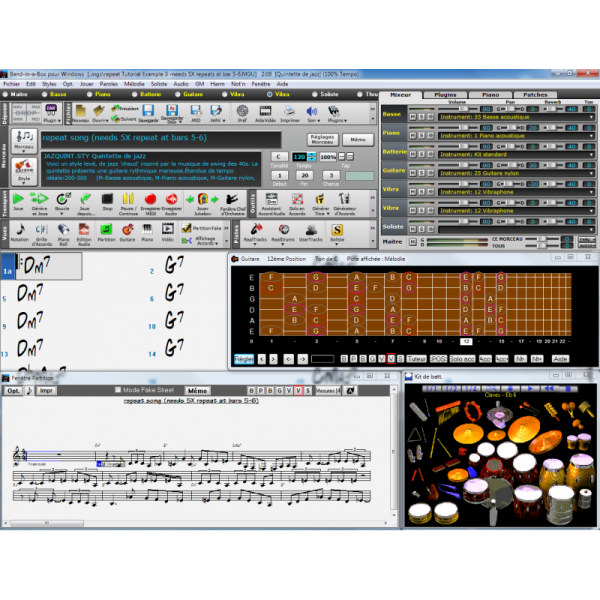600x600 pixels.
Task: Open the Notation view icon
Action: [20, 229]
